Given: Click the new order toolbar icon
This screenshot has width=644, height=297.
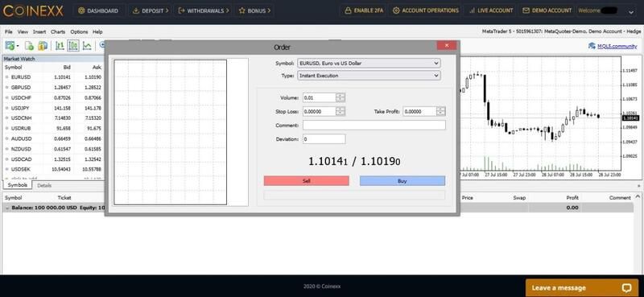Looking at the screenshot, I should 10,46.
